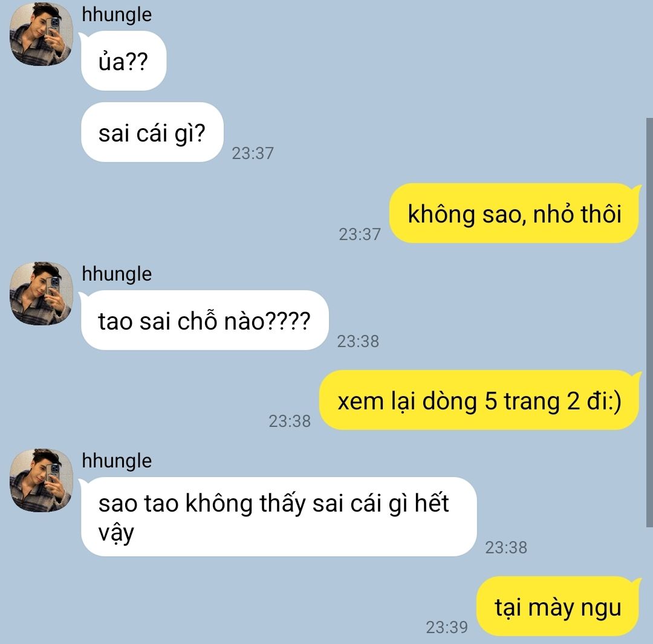Select the "ủa??" message bubble

tap(123, 61)
